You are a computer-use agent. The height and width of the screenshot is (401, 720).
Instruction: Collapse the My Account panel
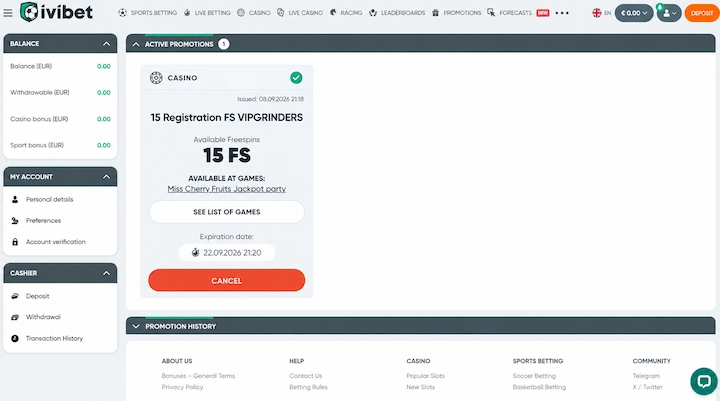click(107, 177)
